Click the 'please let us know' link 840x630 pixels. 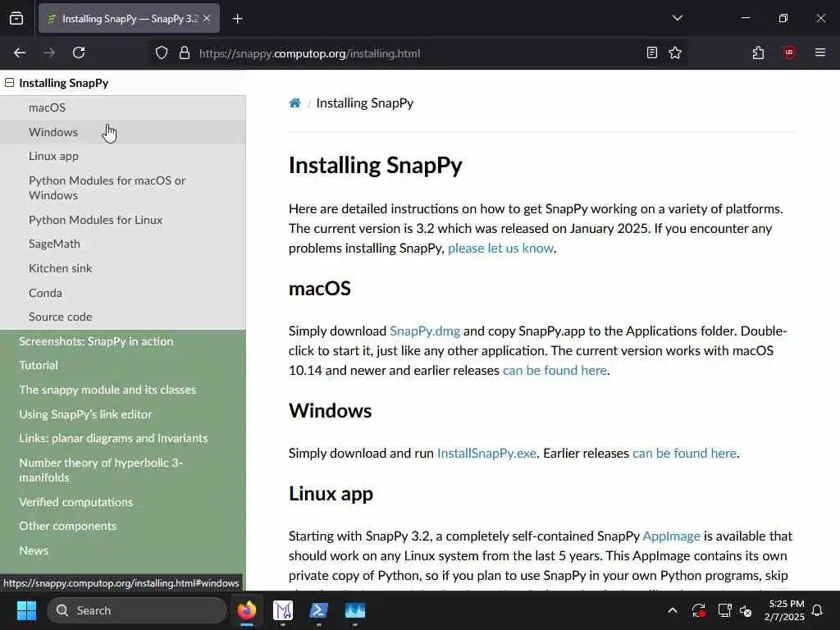tap(500, 249)
